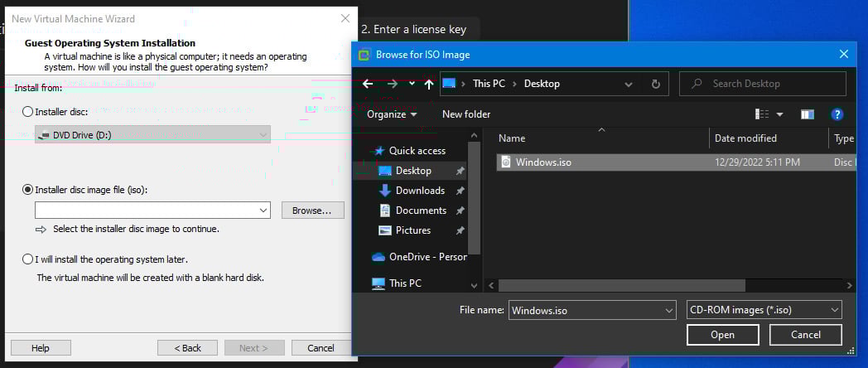Click the horizontal scrollbar in file list
Image resolution: width=868 pixels, height=368 pixels.
tap(621, 285)
